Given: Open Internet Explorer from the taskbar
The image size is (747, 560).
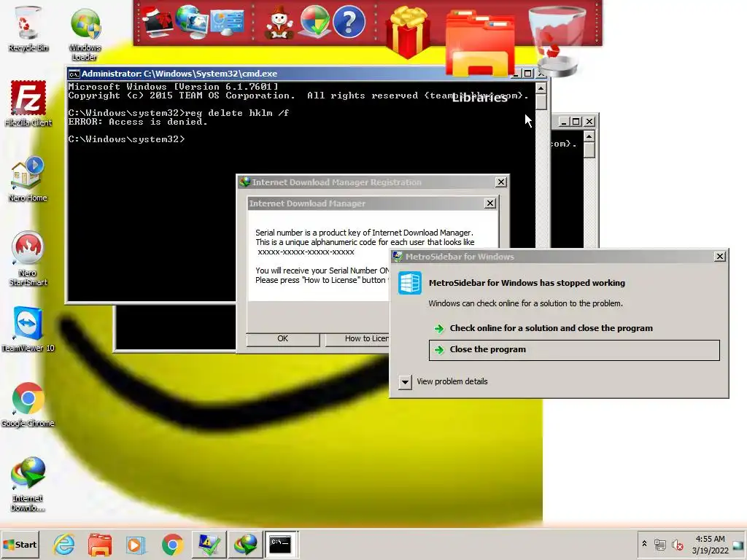Looking at the screenshot, I should click(64, 544).
